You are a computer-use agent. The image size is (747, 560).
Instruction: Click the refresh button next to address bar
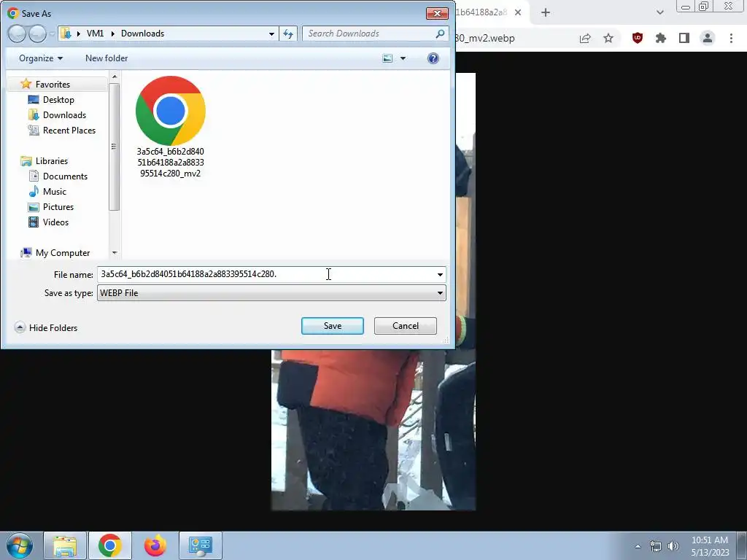pos(288,34)
